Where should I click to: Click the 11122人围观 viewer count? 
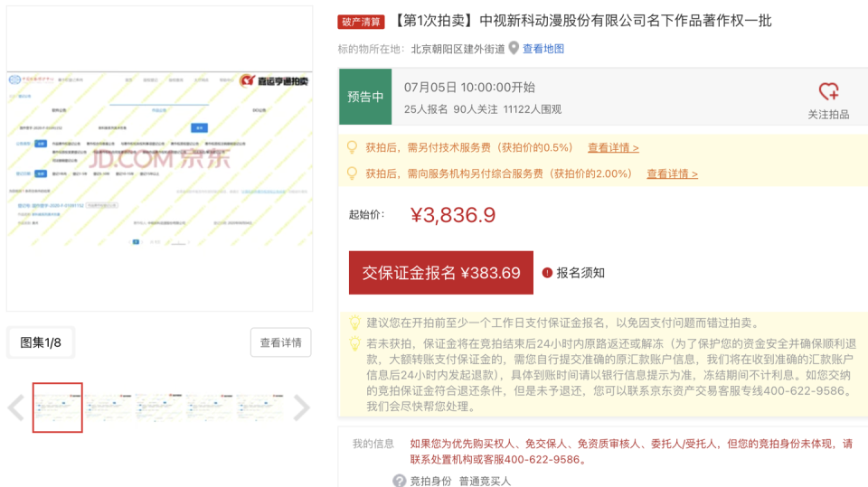tap(533, 109)
